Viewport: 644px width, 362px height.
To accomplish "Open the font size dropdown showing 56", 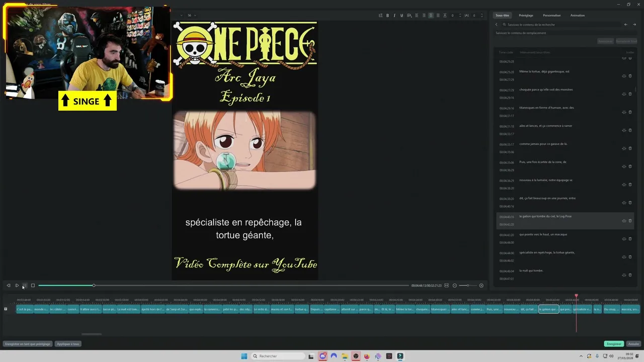I will click(x=192, y=16).
